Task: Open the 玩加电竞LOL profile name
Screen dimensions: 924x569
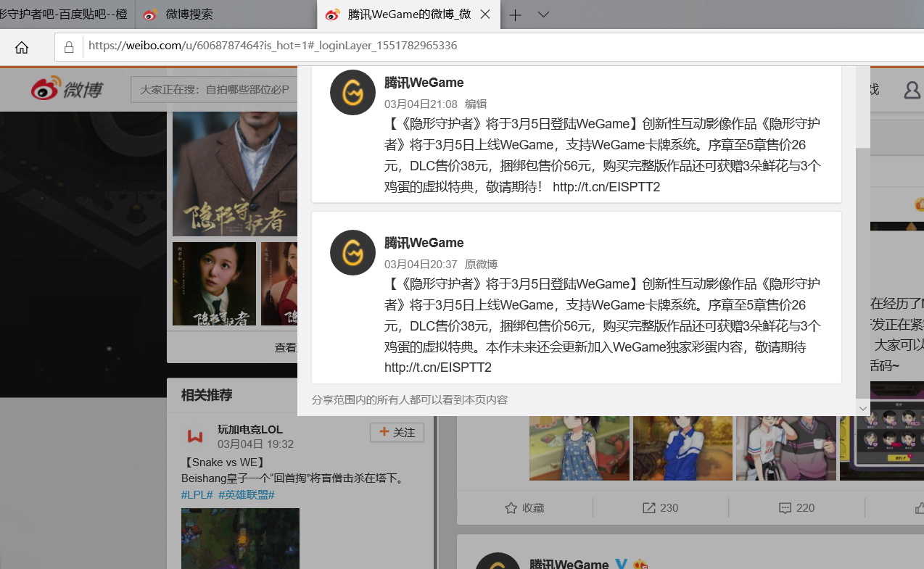Action: 250,430
